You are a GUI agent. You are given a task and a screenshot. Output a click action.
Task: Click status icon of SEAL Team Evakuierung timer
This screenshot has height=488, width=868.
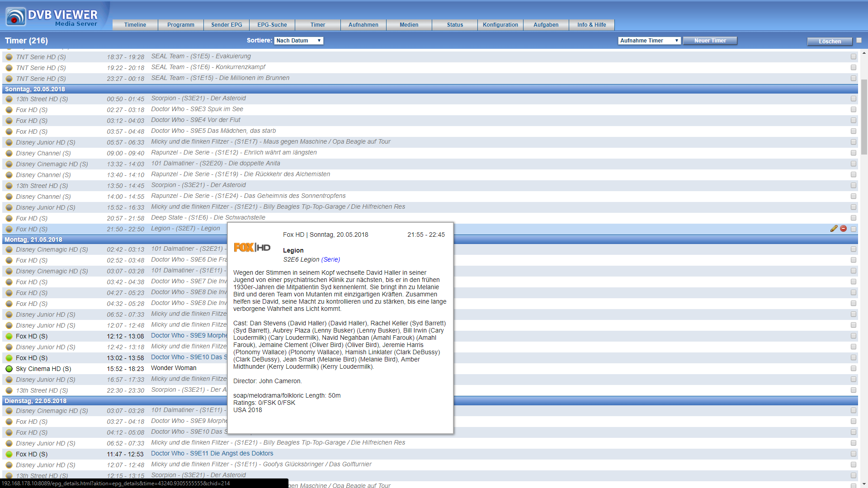click(x=9, y=57)
